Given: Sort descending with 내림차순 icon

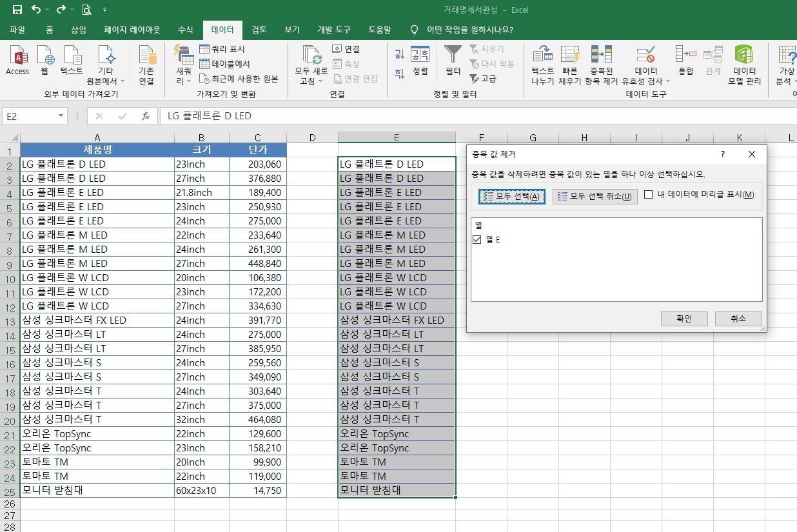Looking at the screenshot, I should (400, 73).
